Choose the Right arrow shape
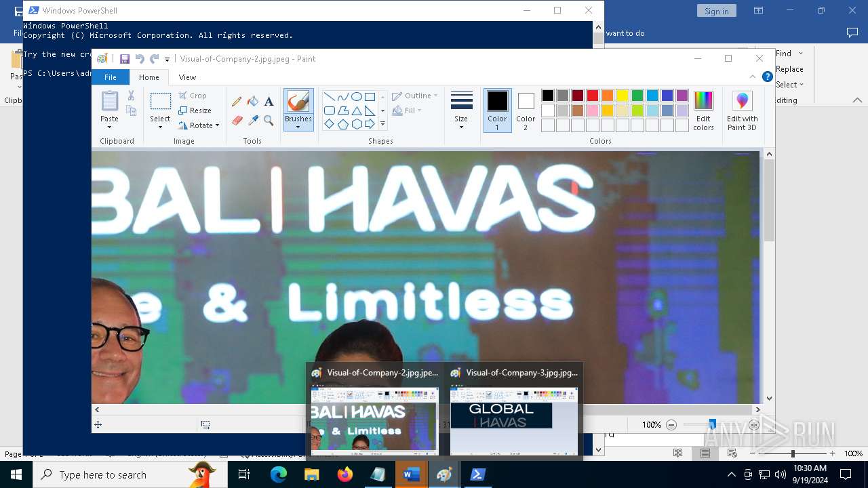The width and height of the screenshot is (868, 488). click(370, 124)
